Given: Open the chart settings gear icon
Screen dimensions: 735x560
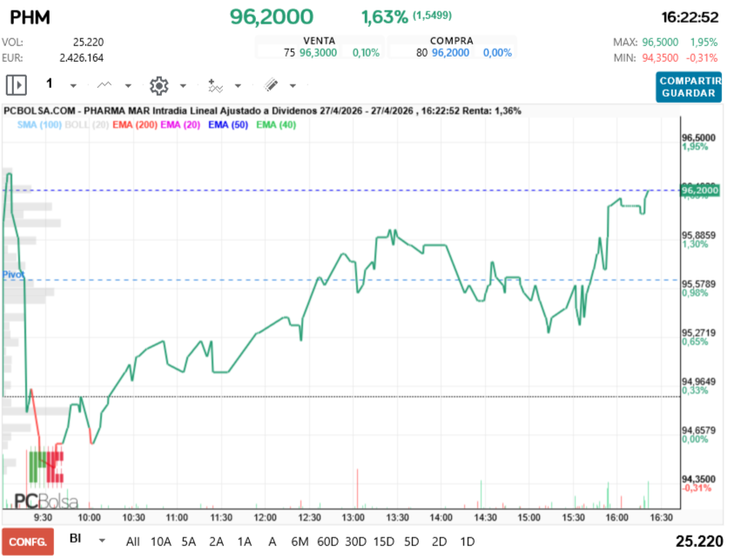Looking at the screenshot, I should pos(158,85).
